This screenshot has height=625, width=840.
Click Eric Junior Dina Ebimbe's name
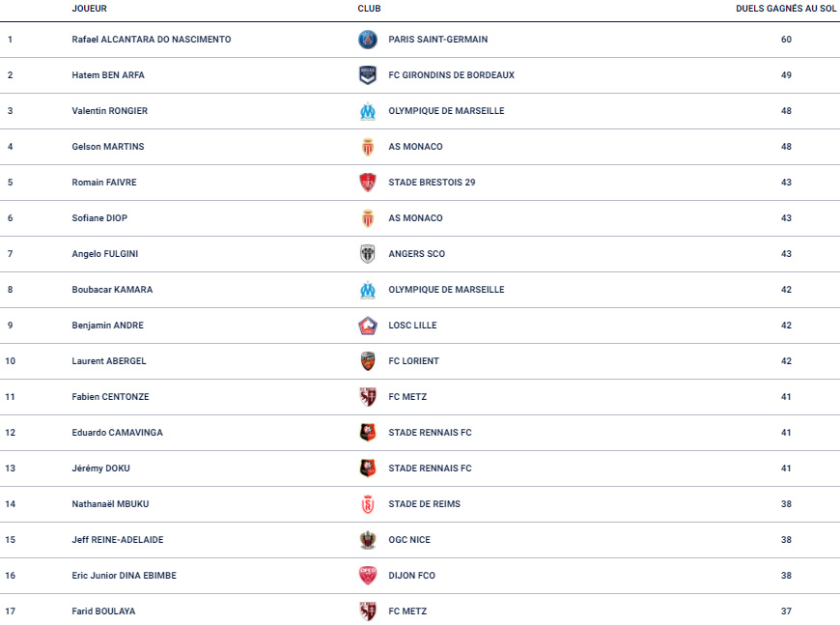pos(125,576)
